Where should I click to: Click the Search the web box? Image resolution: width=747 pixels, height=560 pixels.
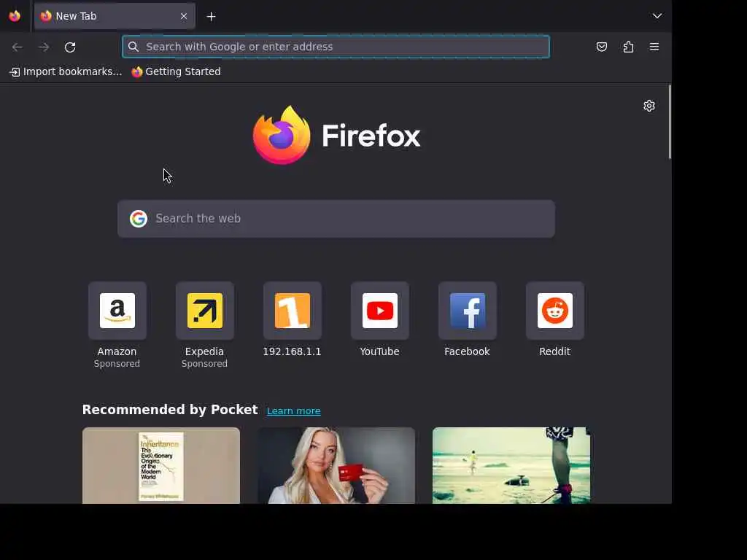coord(336,219)
